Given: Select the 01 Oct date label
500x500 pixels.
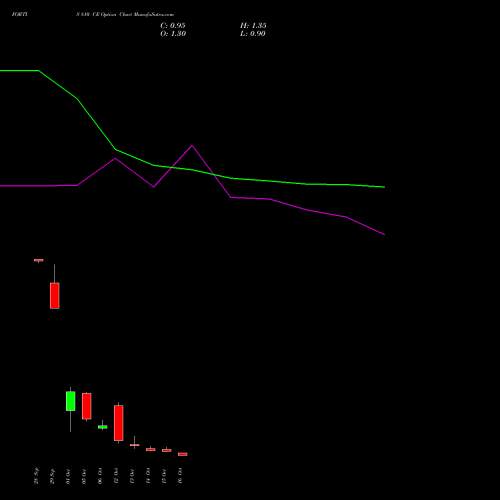Looking at the screenshot, I should click(68, 476).
